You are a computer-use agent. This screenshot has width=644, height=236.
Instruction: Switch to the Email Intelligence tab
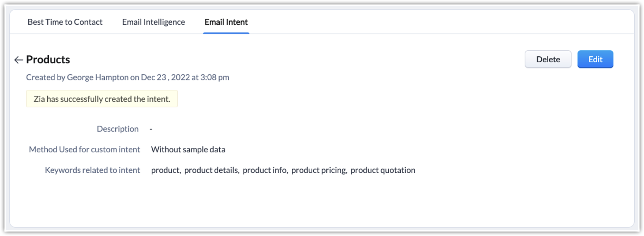[153, 22]
